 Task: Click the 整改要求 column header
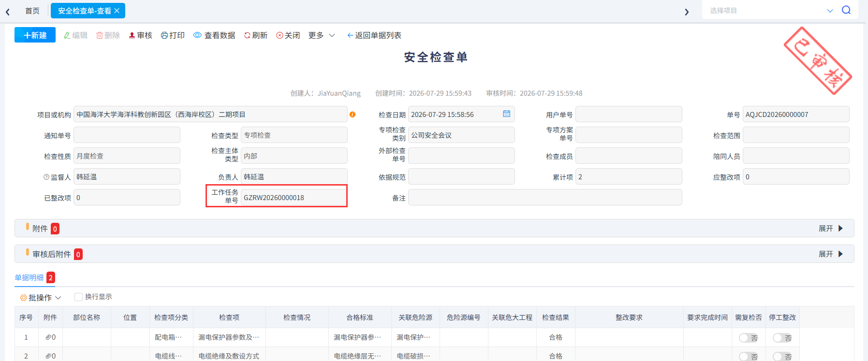coord(629,318)
